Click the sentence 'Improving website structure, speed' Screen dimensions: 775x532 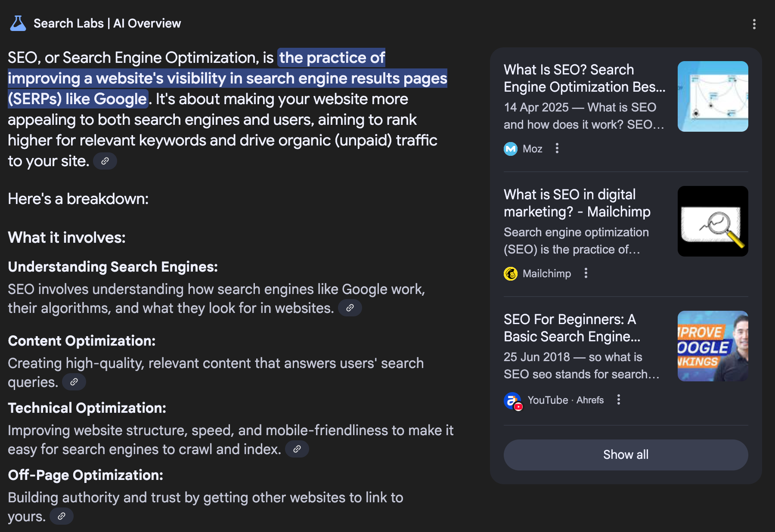[x=231, y=440]
